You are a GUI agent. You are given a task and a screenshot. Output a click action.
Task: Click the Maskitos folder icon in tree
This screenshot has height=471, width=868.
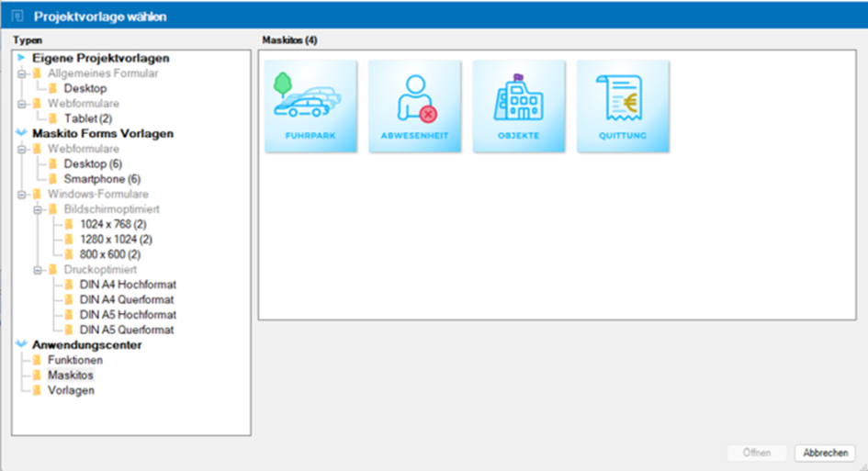click(38, 376)
